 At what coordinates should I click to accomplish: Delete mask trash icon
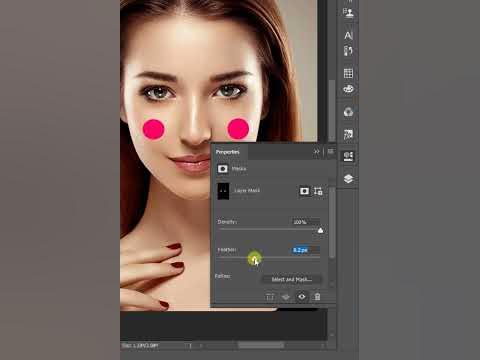pos(317,297)
